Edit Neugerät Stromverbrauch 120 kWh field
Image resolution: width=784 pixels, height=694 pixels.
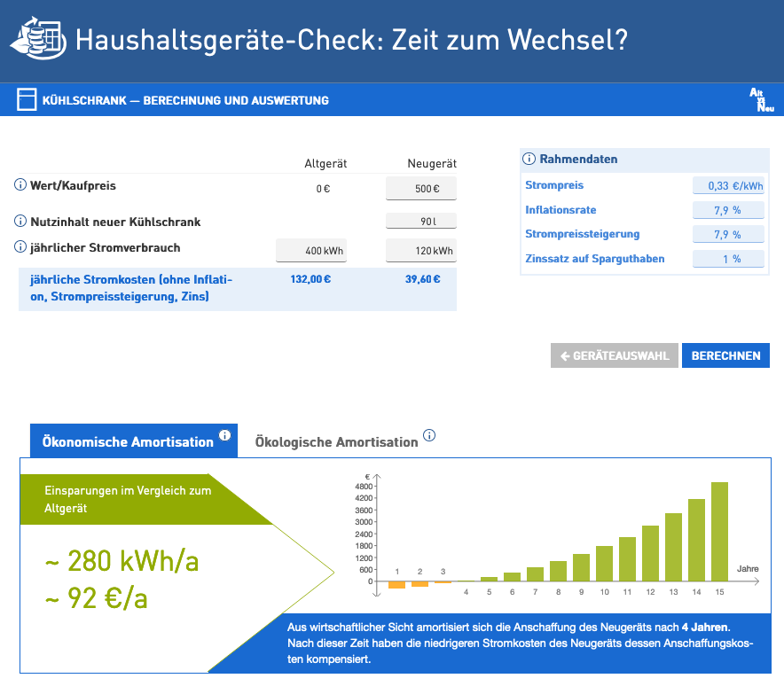421,250
